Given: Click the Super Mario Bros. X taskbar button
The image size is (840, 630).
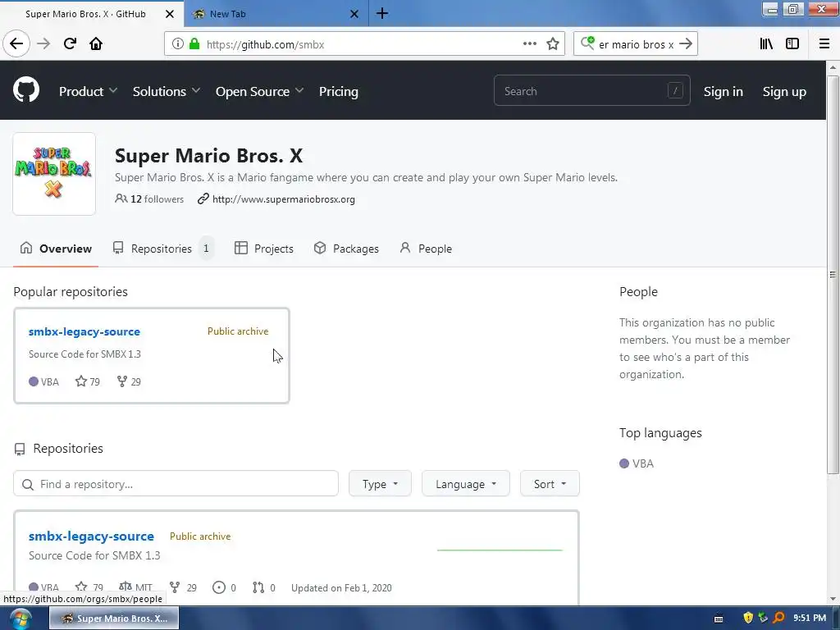Looking at the screenshot, I should [x=114, y=619].
